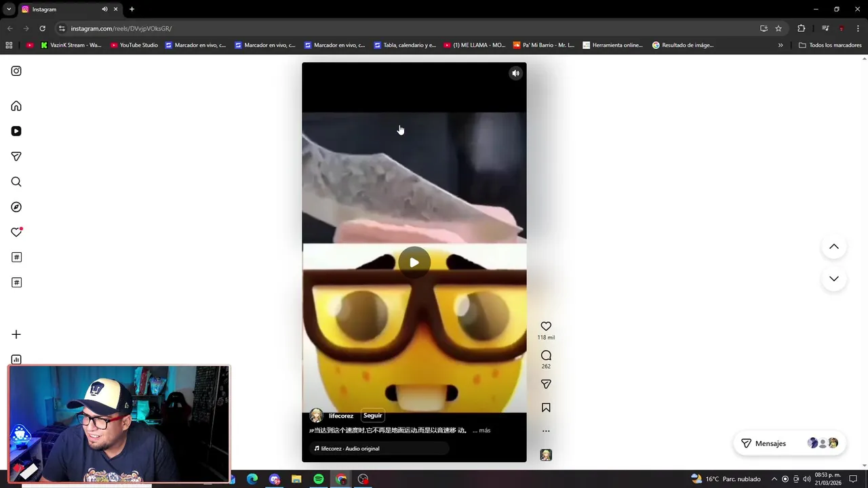Go to Instagram Home feed

point(16,106)
